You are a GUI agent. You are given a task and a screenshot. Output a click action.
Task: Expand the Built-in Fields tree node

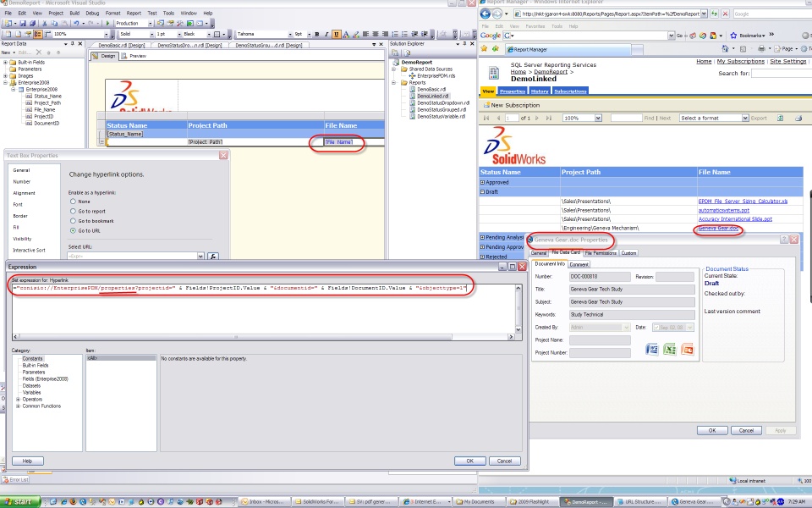5,62
